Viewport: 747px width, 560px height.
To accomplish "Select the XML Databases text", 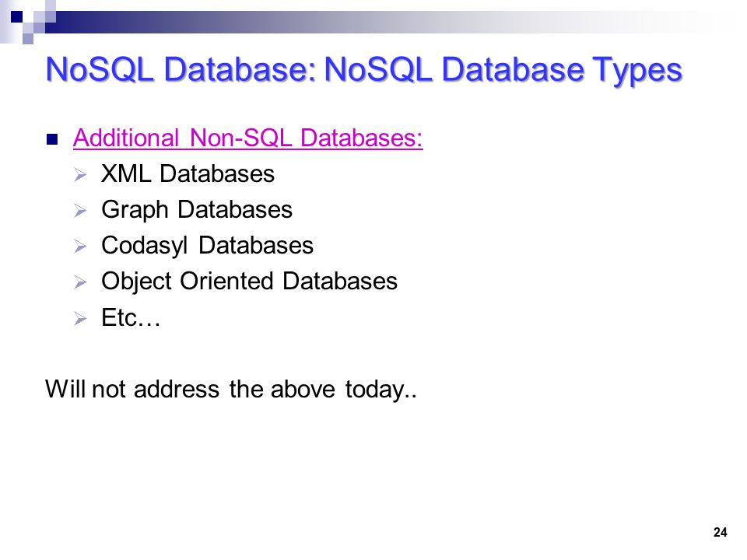I will tap(188, 173).
